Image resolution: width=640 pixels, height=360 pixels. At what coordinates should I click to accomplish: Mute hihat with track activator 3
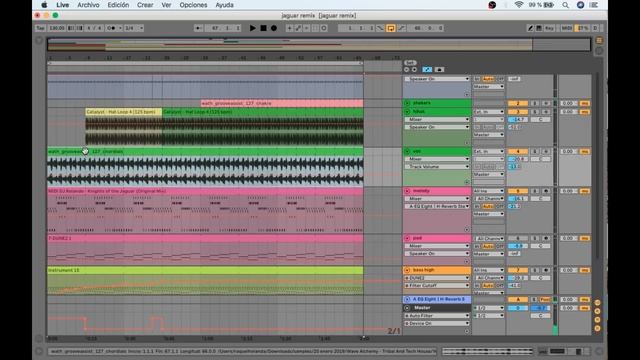click(518, 111)
